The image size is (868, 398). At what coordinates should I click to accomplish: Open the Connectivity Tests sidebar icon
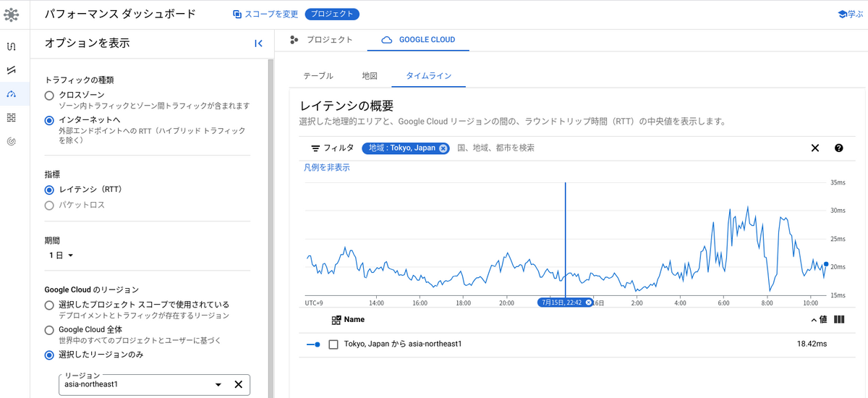12,70
